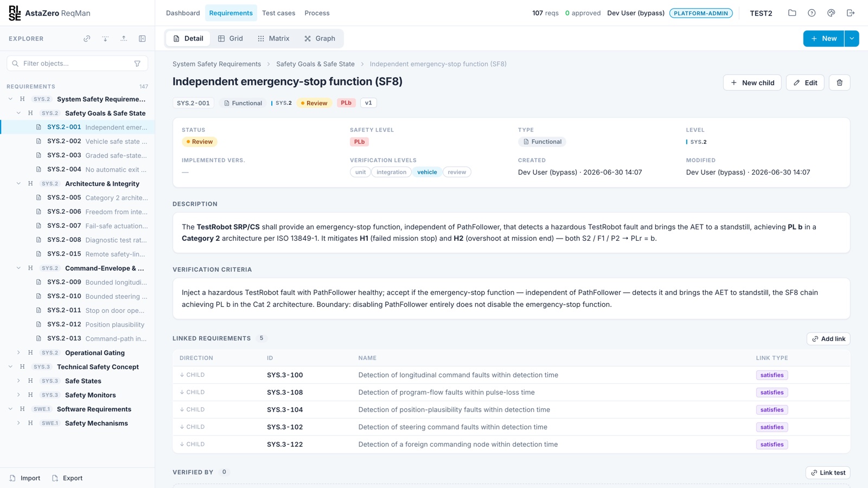Click the filter funnel icon in search box
Screen dimensions: 868x488
[x=137, y=63]
